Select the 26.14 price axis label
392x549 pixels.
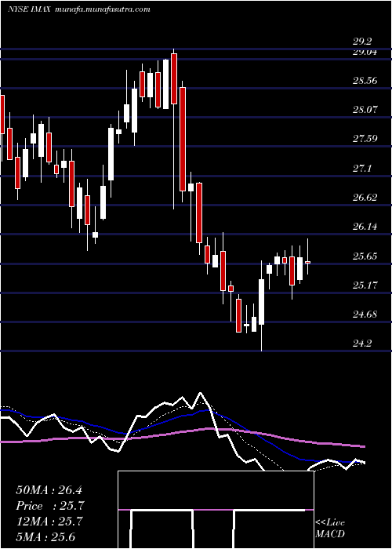[x=365, y=227]
